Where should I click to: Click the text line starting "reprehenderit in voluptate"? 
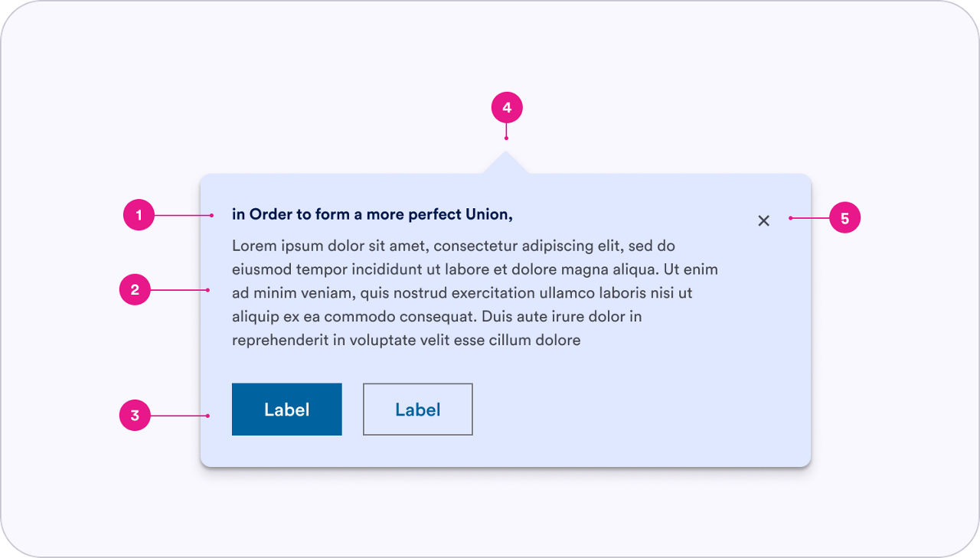pos(407,341)
